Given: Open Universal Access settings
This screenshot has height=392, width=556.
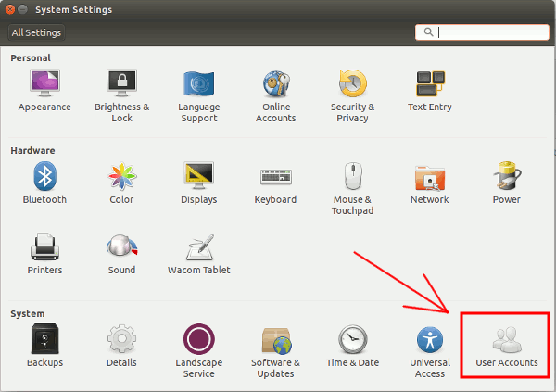Looking at the screenshot, I should coord(430,352).
